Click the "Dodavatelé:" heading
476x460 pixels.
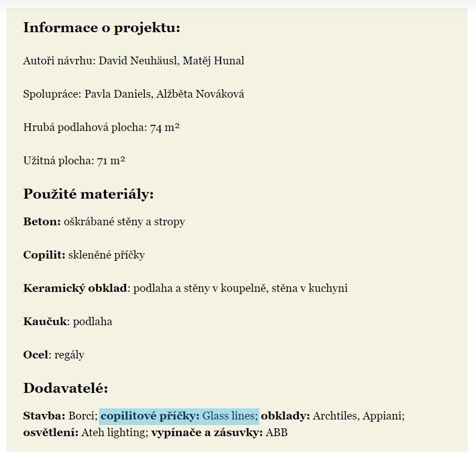66,388
